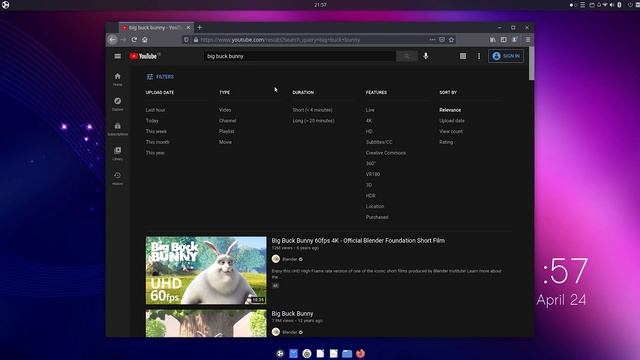Filter by This week upload date

[x=156, y=131]
